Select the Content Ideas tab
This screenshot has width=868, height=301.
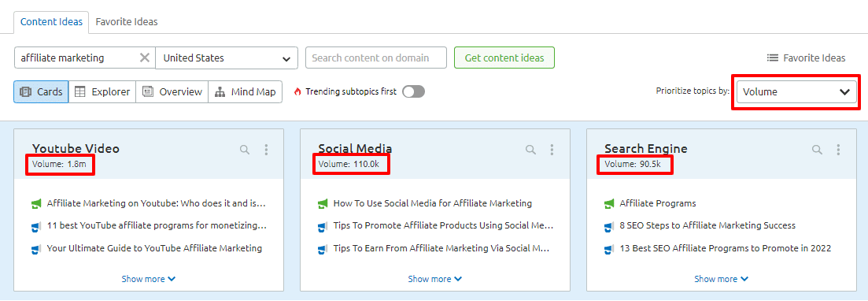(x=51, y=21)
